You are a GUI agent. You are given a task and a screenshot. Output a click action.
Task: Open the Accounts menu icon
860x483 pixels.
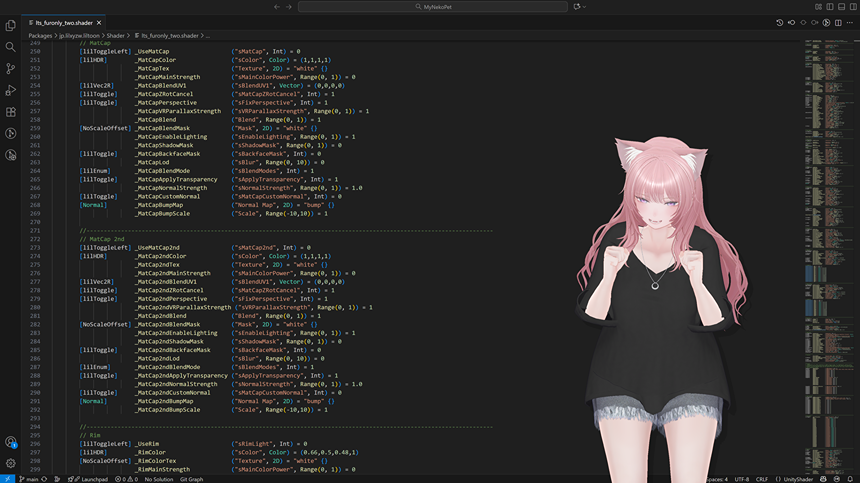[11, 442]
